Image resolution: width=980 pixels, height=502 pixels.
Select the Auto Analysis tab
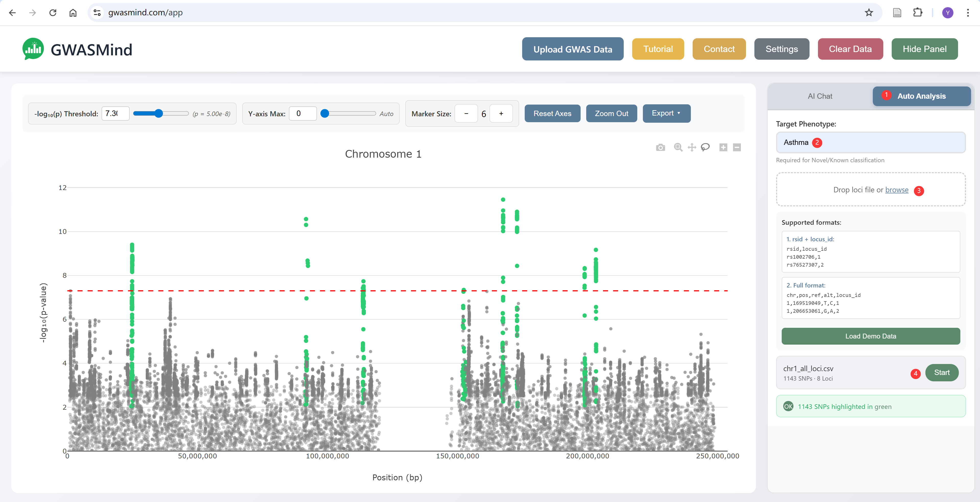[x=921, y=96]
